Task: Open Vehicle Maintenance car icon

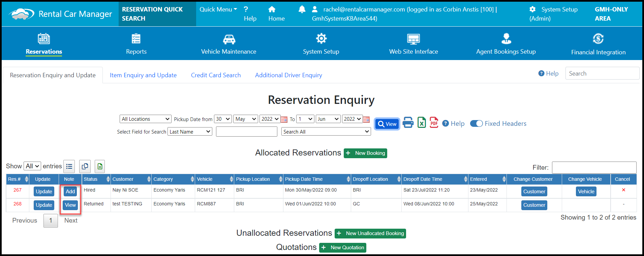Action: click(229, 39)
